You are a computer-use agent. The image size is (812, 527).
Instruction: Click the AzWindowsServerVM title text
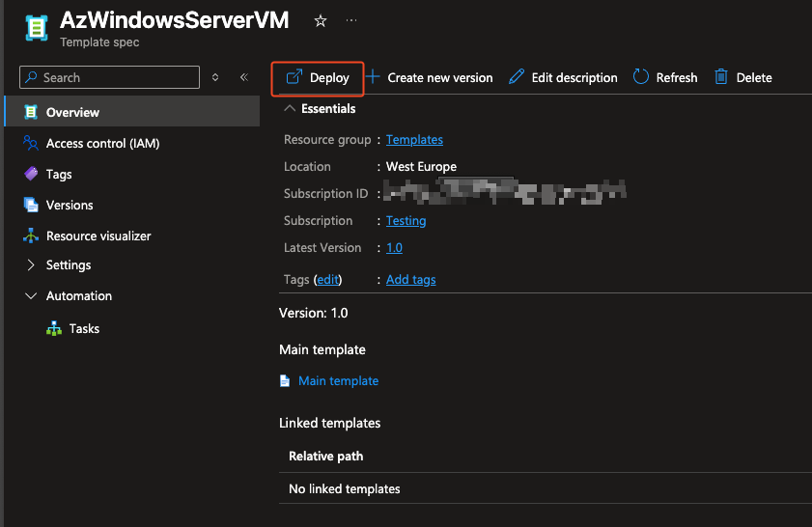coord(174,20)
